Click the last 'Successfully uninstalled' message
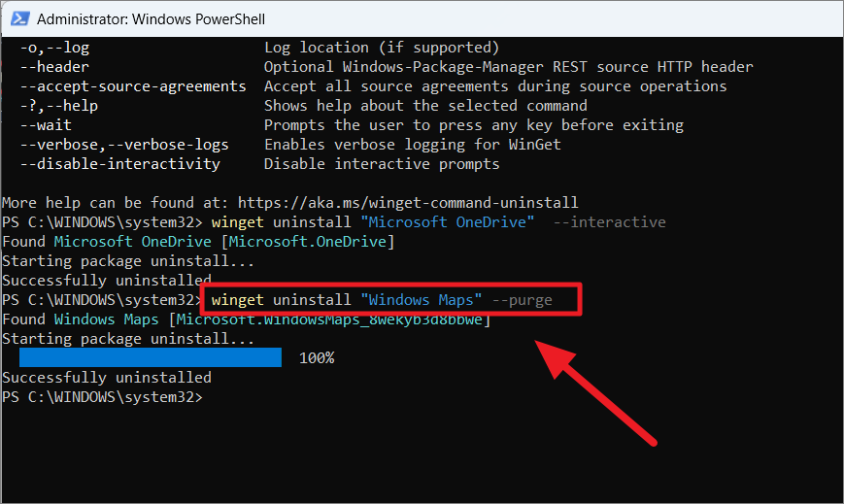844x504 pixels. point(107,378)
